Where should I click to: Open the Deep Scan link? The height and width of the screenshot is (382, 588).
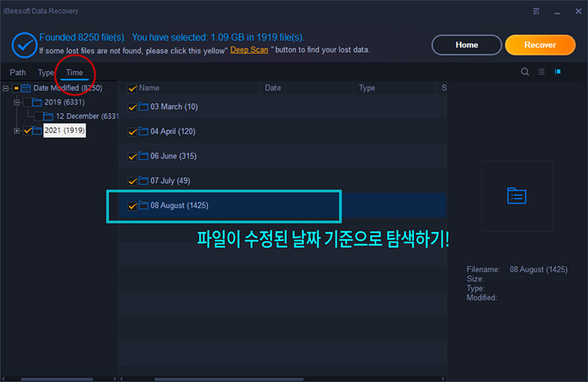click(249, 50)
